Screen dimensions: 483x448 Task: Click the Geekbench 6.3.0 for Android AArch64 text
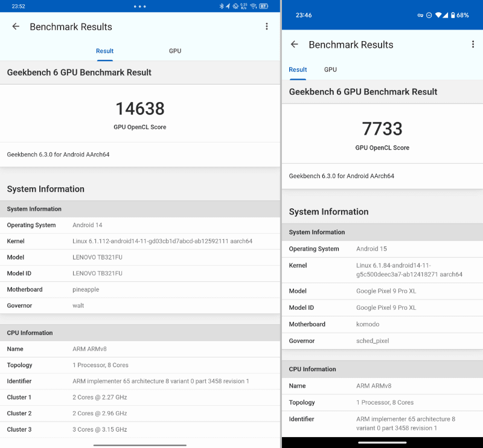pos(60,155)
